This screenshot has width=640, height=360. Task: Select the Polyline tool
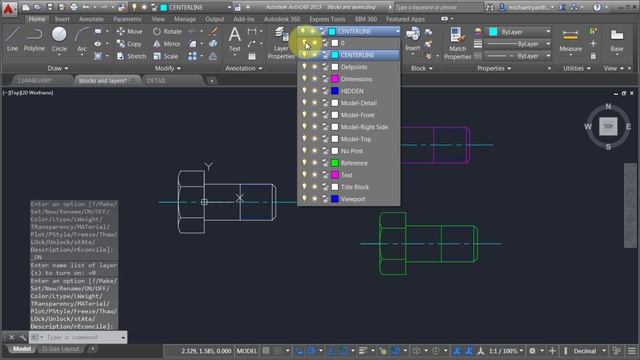point(34,39)
